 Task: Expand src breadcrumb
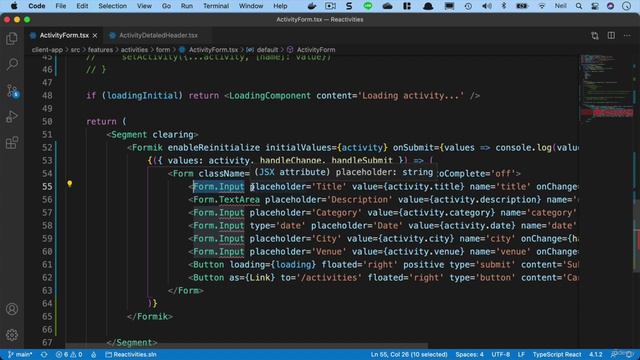(75, 50)
